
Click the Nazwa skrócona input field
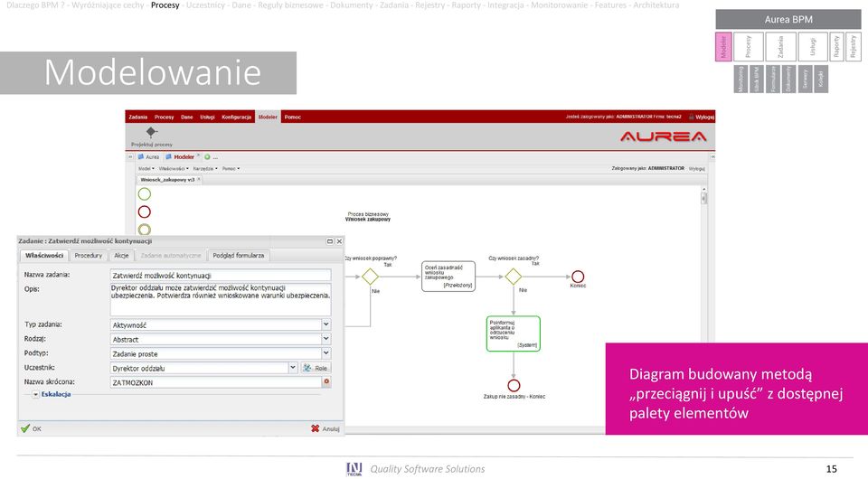click(216, 382)
